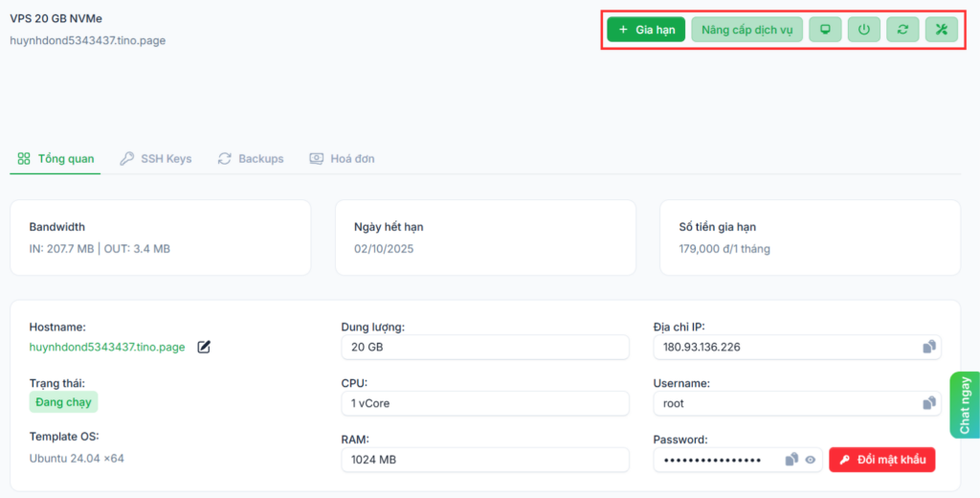Copy the IP address 180.93.136.226
Viewport: 980px width, 498px height.
click(x=928, y=347)
